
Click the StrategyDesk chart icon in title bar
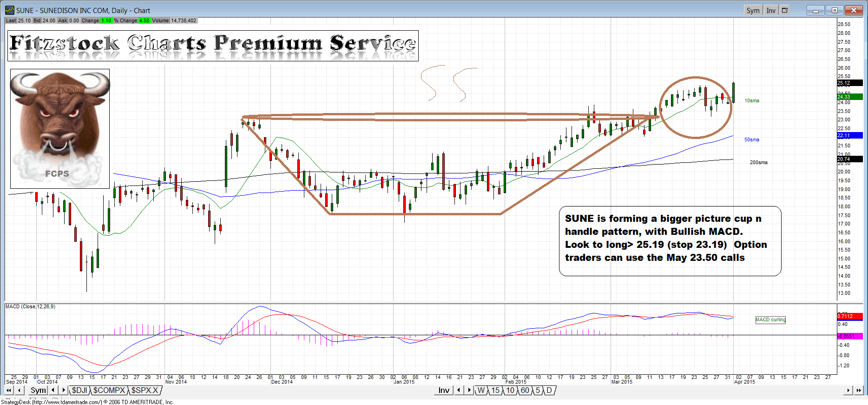[x=9, y=10]
